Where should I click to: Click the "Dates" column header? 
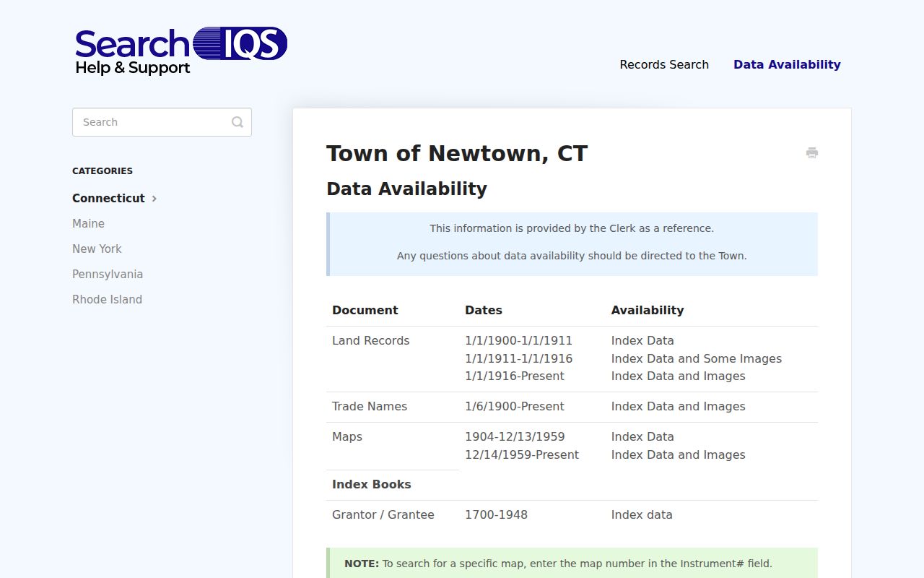[x=484, y=310]
